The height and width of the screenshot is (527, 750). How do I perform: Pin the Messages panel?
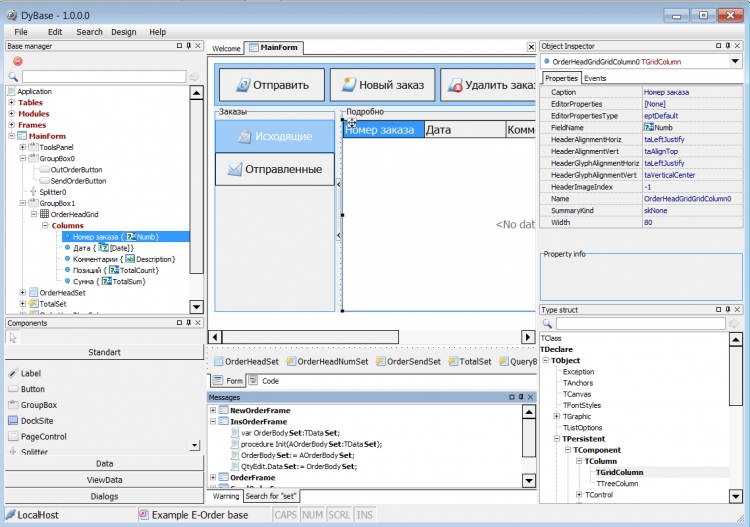click(521, 397)
